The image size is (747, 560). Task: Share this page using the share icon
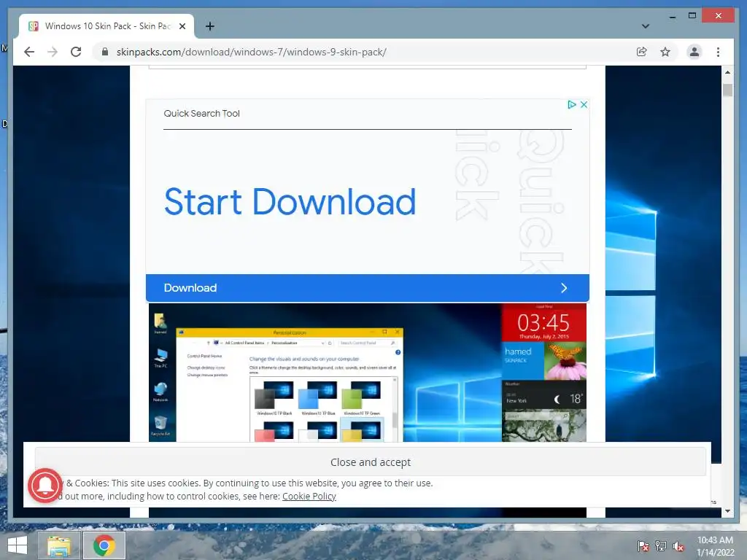pyautogui.click(x=642, y=52)
